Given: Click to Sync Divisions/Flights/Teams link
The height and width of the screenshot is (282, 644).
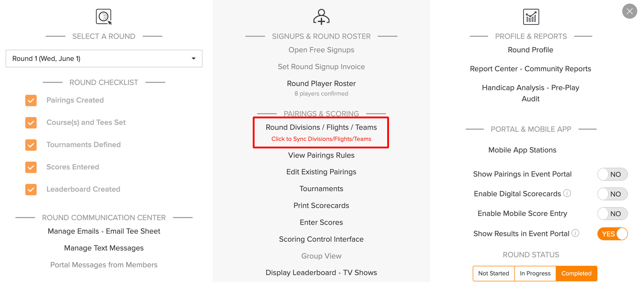Looking at the screenshot, I should click(x=321, y=139).
